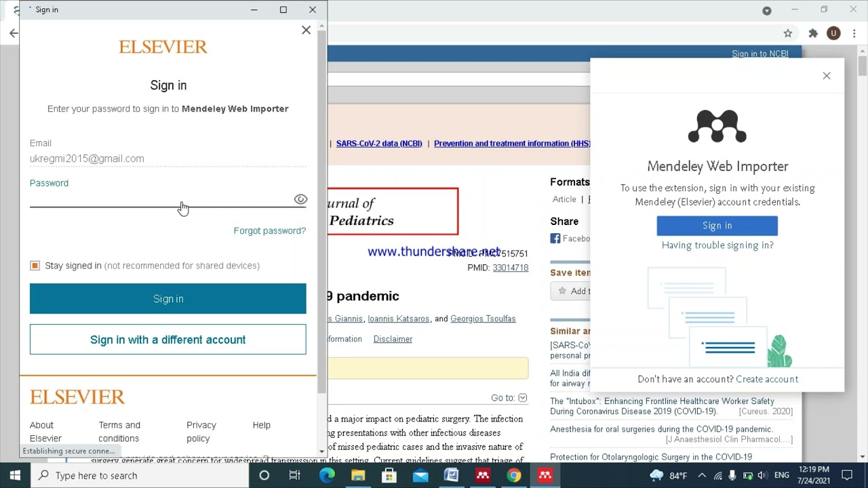Close the Elsevier sign-in dialog X
This screenshot has width=868, height=488.
306,30
